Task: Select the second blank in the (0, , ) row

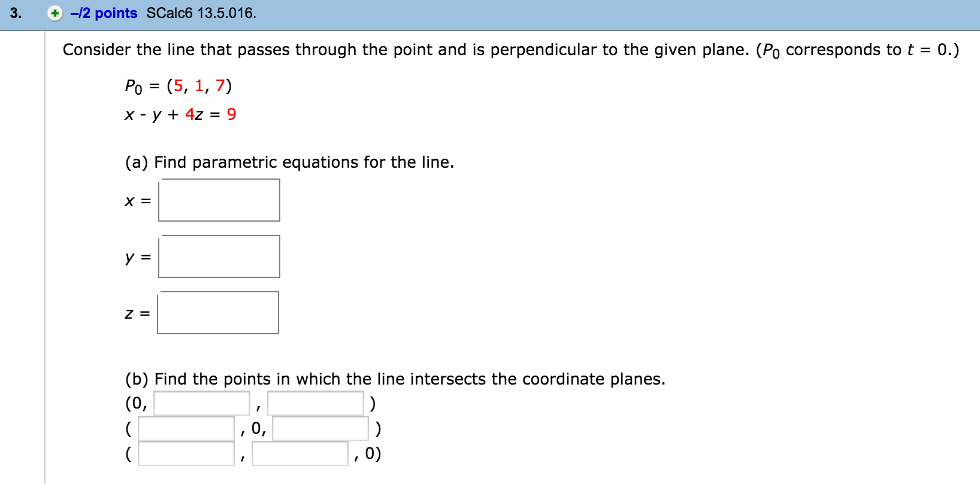Action: pos(314,403)
